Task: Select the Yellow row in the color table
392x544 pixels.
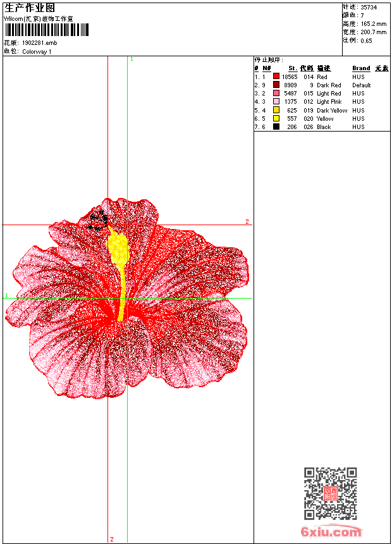Action: click(322, 118)
